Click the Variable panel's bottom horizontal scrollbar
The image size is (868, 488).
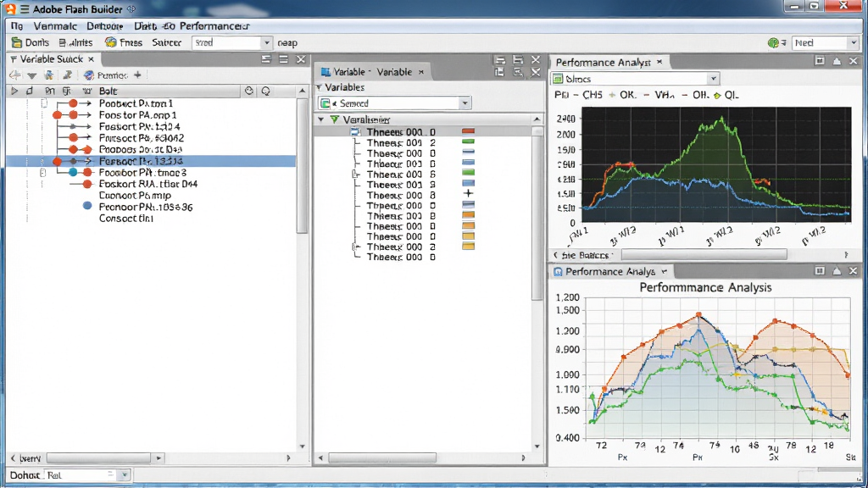point(382,457)
